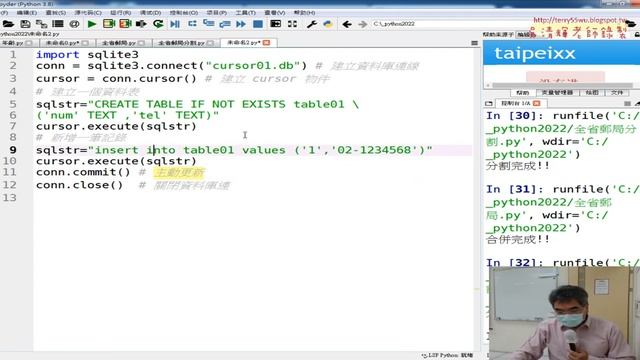Open the 查找(S) search menu
Screen dimensions: 640x360
(x=56, y=13)
